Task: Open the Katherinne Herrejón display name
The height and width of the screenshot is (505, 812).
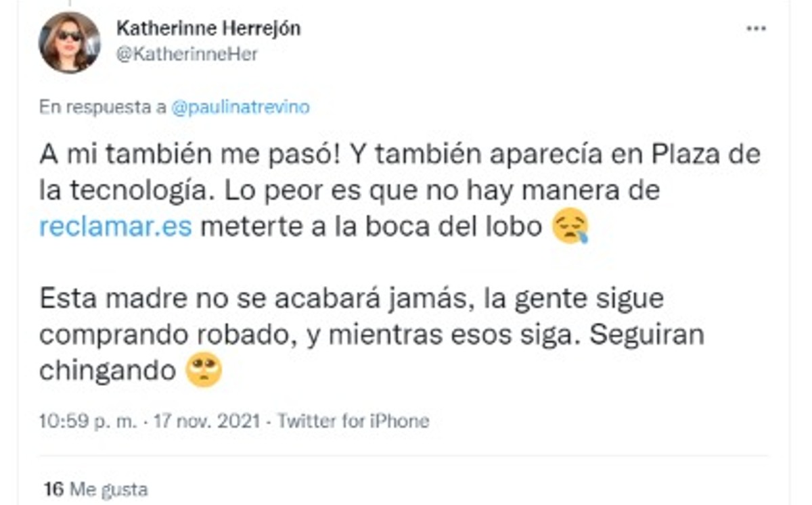Action: pos(208,28)
